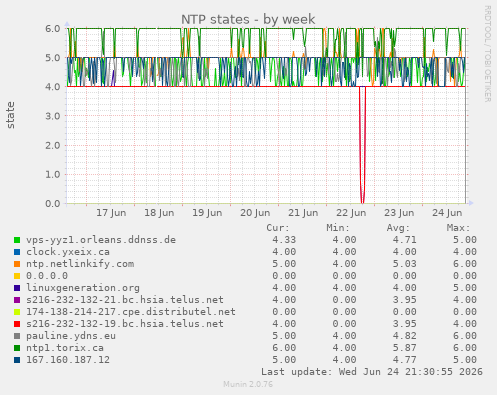
Task: Click the 0.0.0.0 yellow color swatch
Action: (x=17, y=276)
